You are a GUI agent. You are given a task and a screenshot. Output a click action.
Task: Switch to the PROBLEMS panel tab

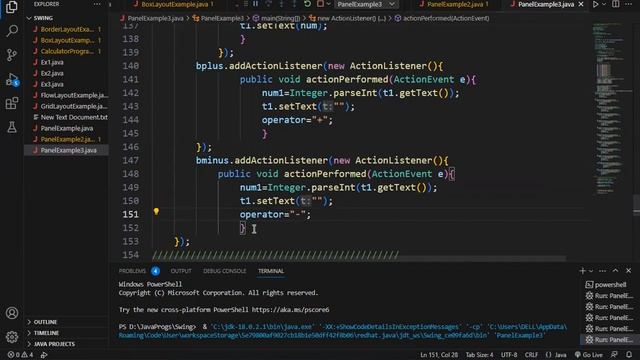(132, 271)
